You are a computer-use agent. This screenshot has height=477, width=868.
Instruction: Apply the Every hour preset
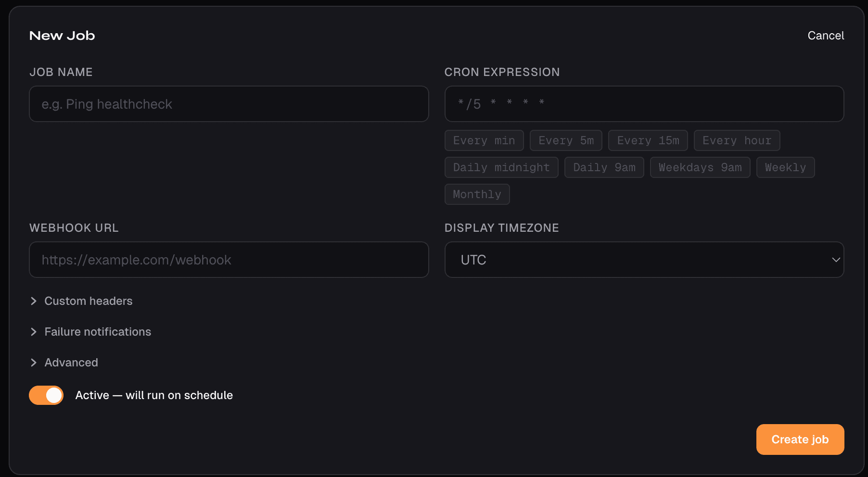click(737, 140)
